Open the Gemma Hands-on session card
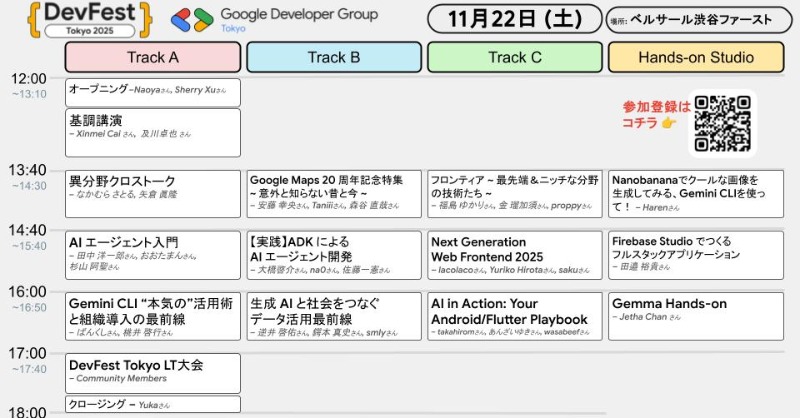 696,316
